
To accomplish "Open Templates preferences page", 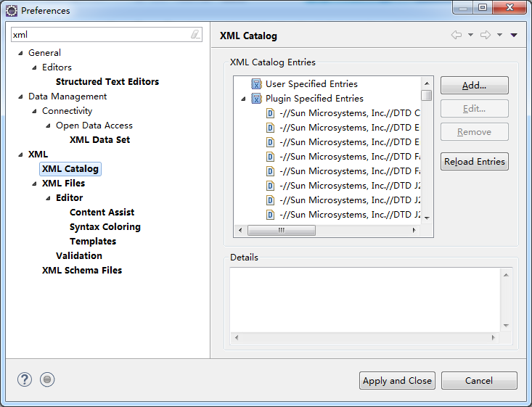I will [93, 242].
